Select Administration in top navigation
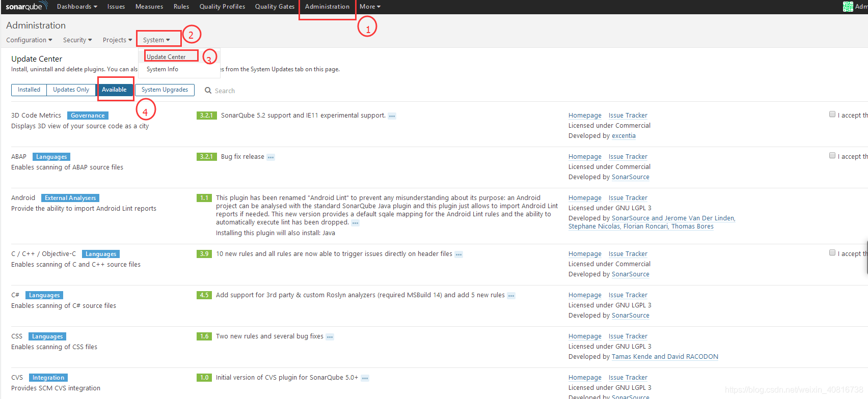 pos(327,7)
